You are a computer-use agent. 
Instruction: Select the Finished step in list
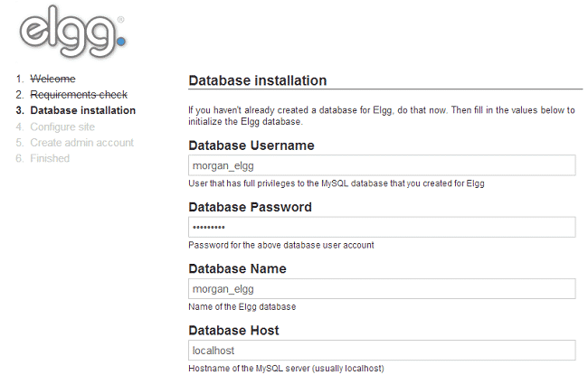(x=50, y=159)
